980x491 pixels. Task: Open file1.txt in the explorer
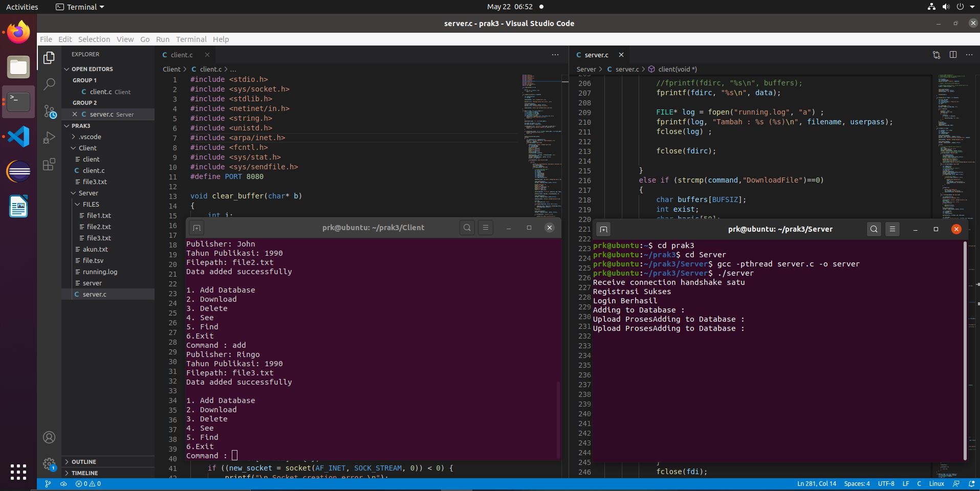point(99,215)
